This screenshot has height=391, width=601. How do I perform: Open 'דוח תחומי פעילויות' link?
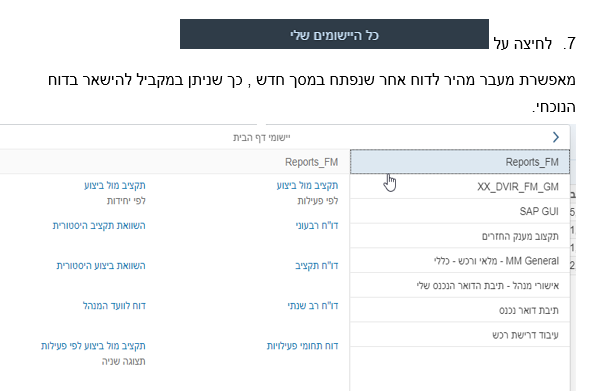tap(302, 345)
